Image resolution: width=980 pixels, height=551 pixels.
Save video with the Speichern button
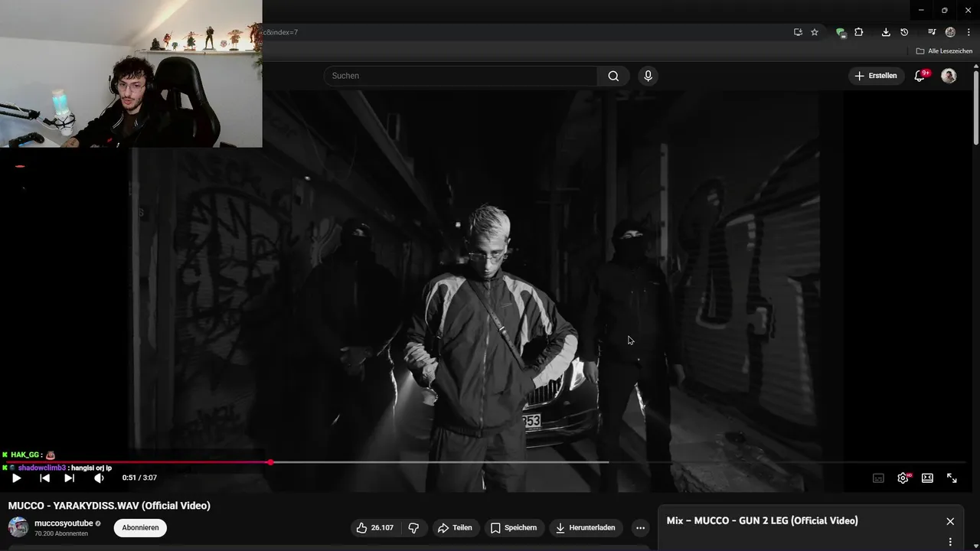click(x=514, y=527)
